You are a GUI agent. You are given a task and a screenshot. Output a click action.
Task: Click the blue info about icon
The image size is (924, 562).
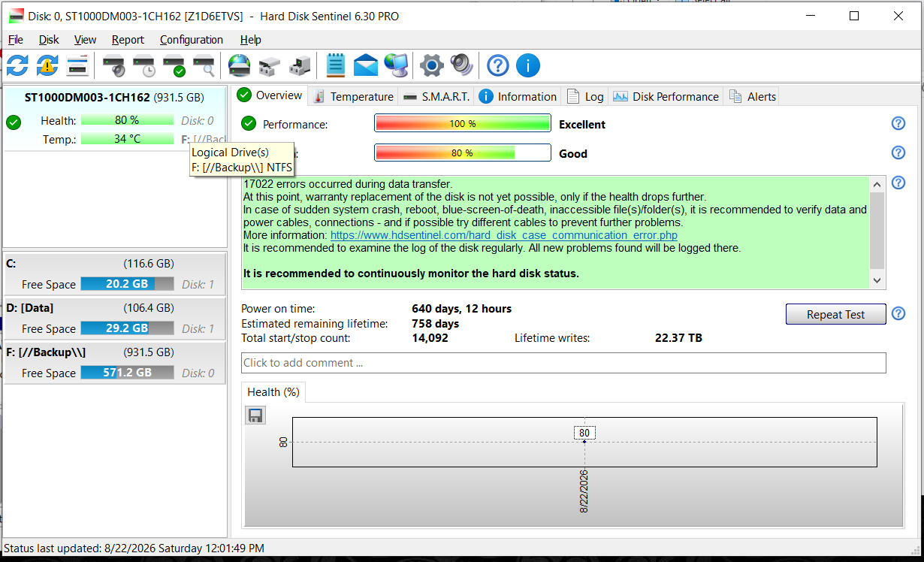pyautogui.click(x=528, y=65)
